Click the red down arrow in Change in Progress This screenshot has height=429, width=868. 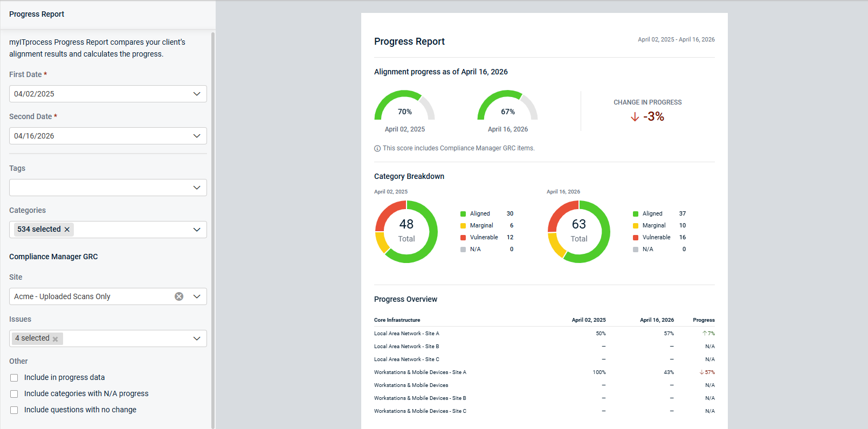[x=635, y=117]
